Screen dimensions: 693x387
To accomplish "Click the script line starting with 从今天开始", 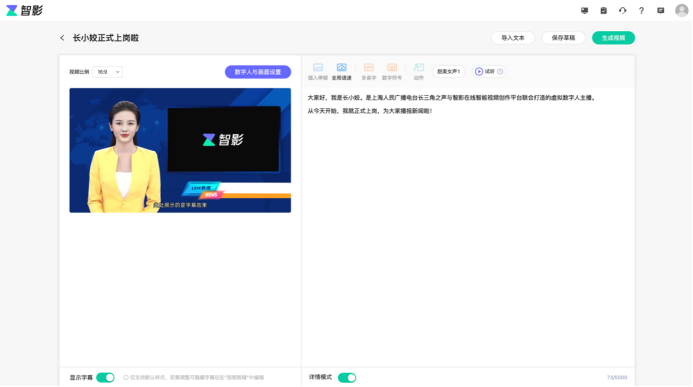I will pos(369,111).
